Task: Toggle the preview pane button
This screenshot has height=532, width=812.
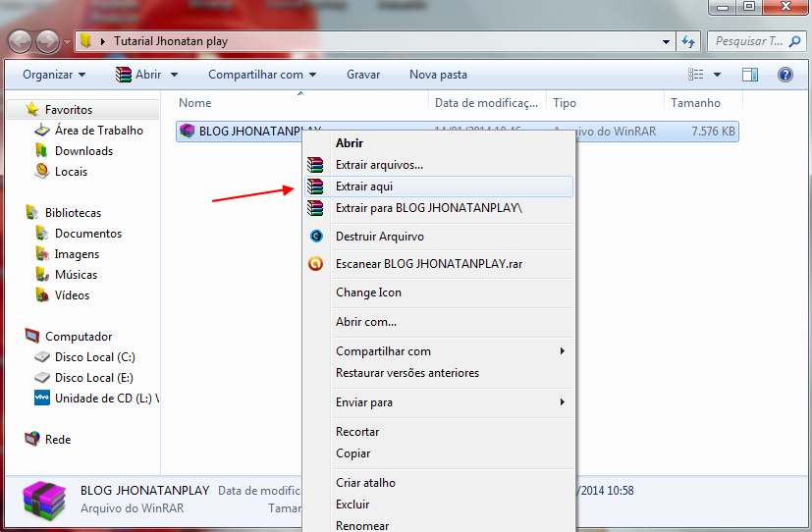Action: tap(750, 75)
